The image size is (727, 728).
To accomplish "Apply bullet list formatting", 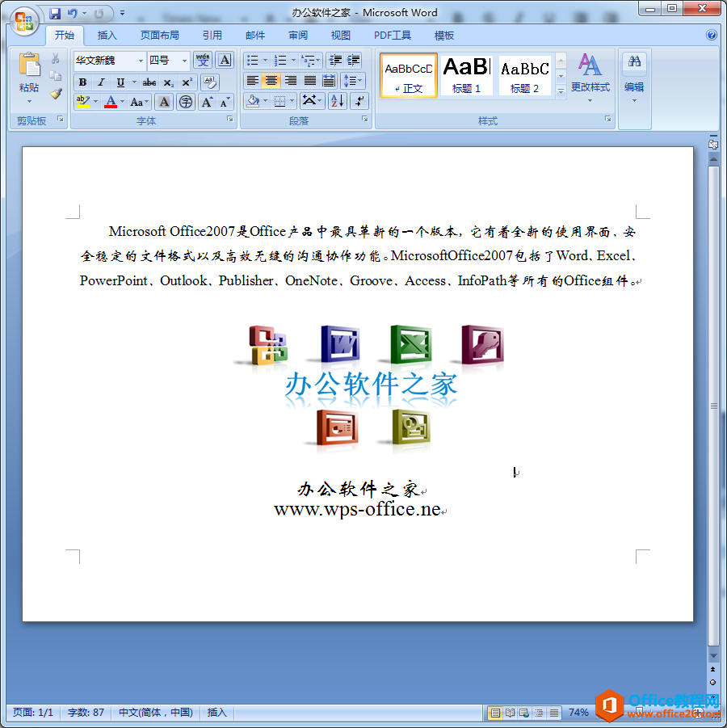I will pyautogui.click(x=252, y=60).
